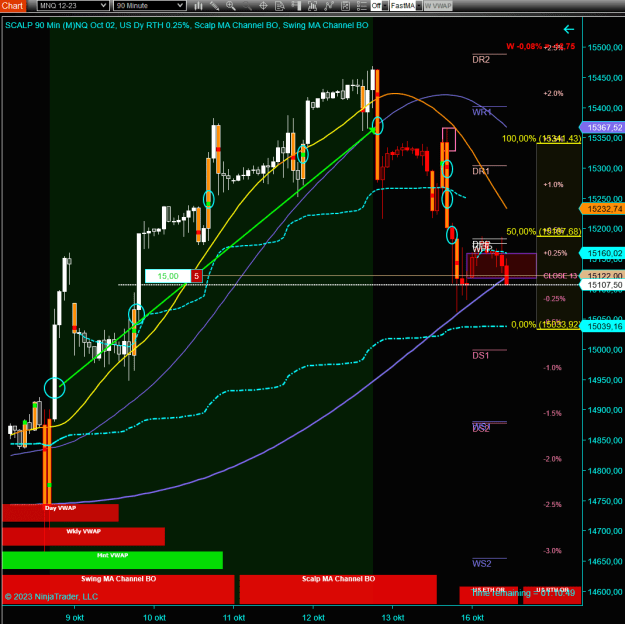625x624 pixels.
Task: Click the 12 okt date label
Action: point(313,618)
